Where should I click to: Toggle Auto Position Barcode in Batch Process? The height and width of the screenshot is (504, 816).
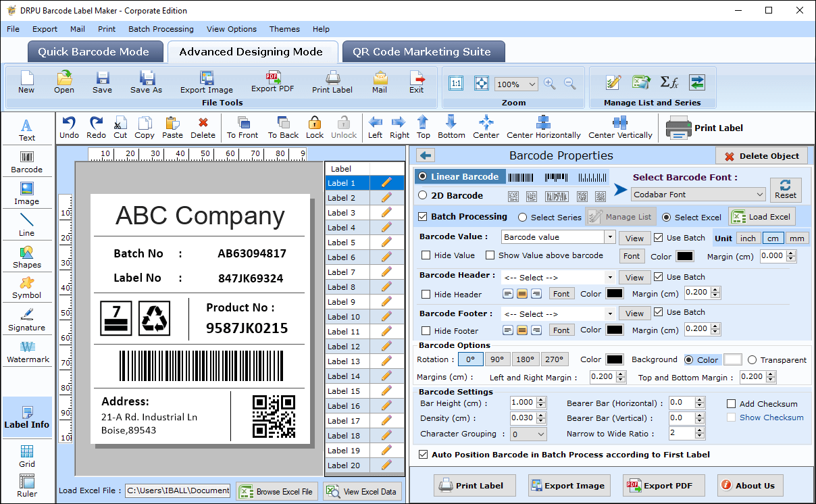tap(424, 455)
